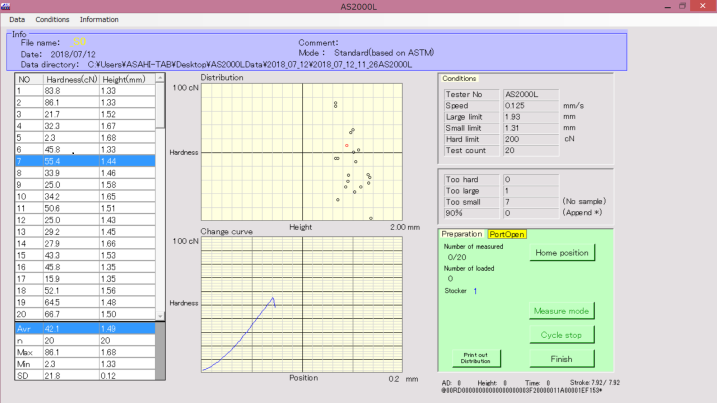Select row 17 with hardness 15.9
Viewport: 717px width, 403px height.
[x=85, y=279]
